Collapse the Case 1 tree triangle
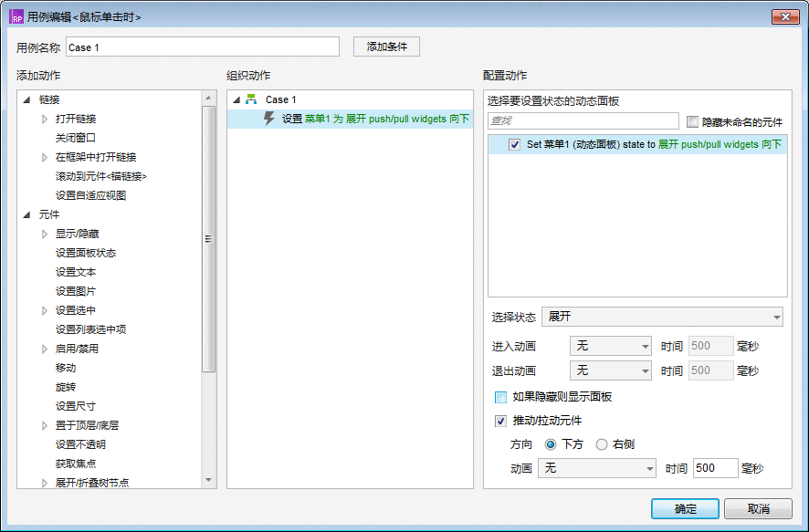809x532 pixels. point(236,100)
